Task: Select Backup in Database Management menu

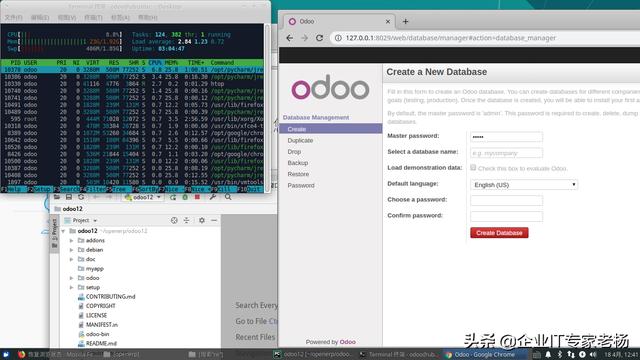Action: 298,163
